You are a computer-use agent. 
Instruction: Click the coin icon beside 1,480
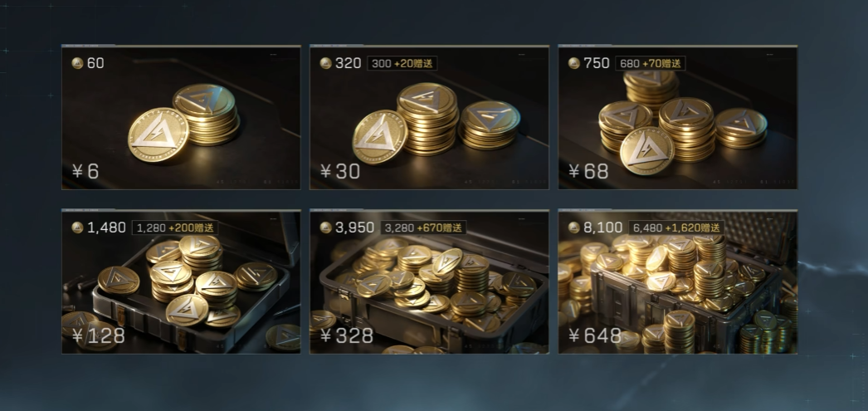tap(77, 228)
